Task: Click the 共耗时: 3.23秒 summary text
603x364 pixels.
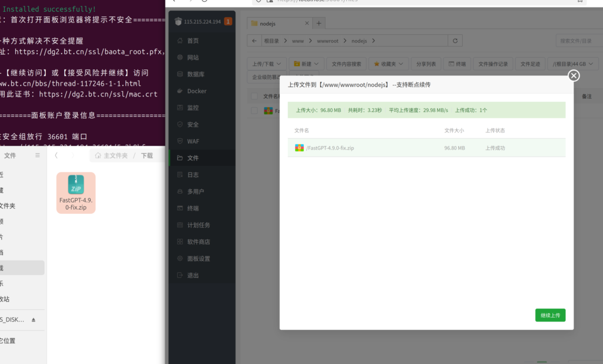Action: click(365, 110)
